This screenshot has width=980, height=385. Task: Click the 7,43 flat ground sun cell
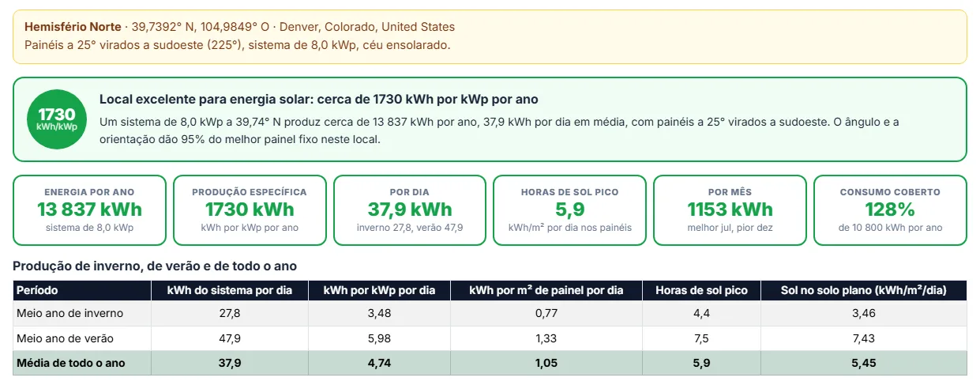(x=863, y=338)
